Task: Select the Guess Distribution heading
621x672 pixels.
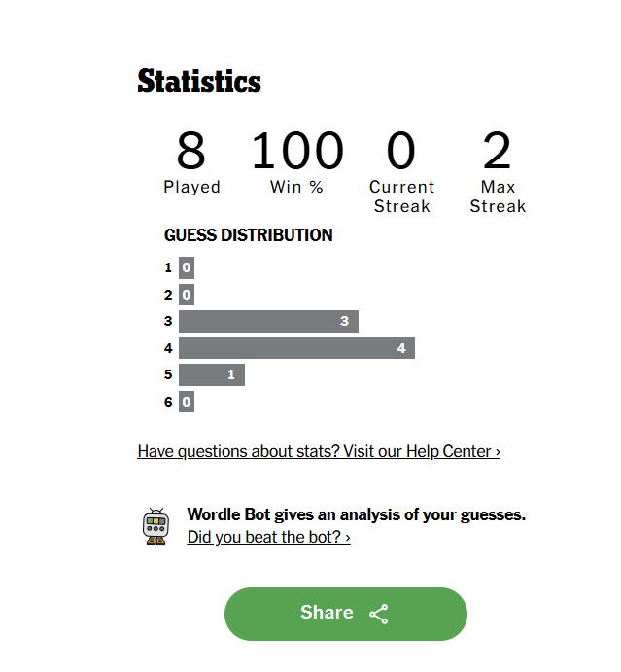Action: [x=249, y=235]
